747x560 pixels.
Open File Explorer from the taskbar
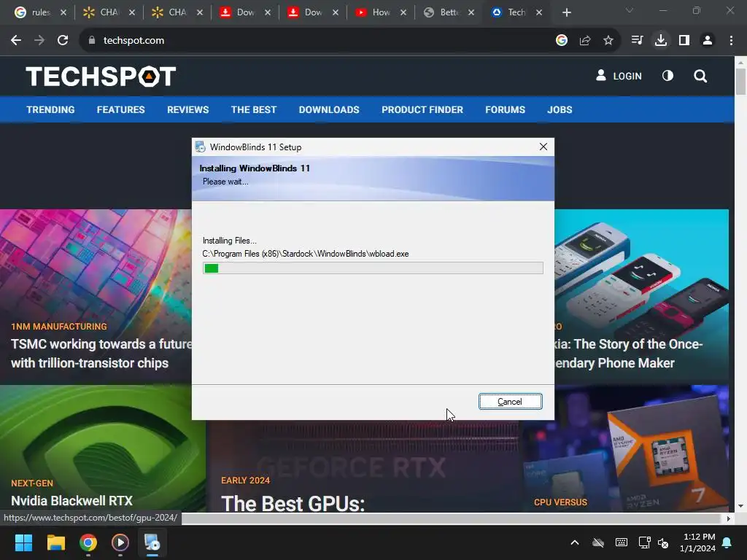pos(55,542)
